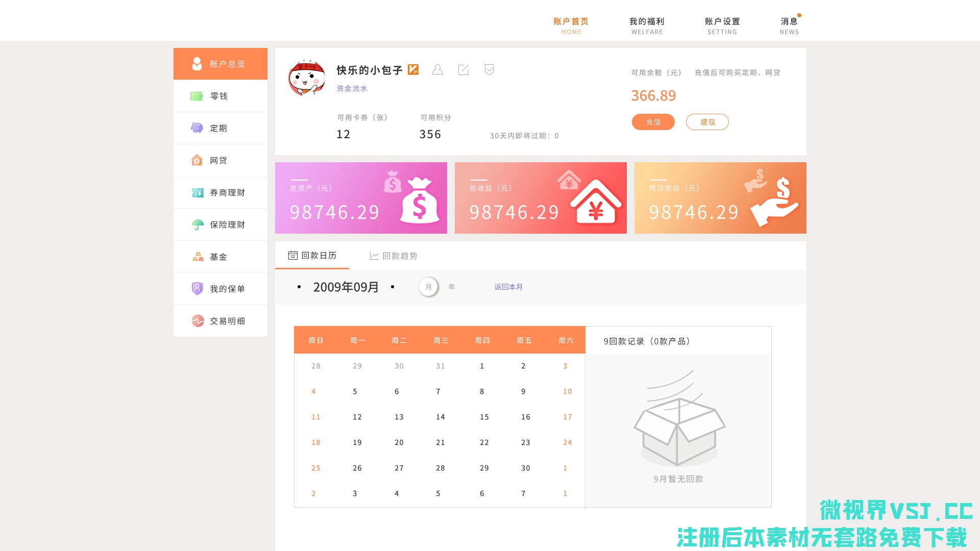Switch calendar view to 年 mode
This screenshot has width=980, height=551.
click(x=452, y=287)
